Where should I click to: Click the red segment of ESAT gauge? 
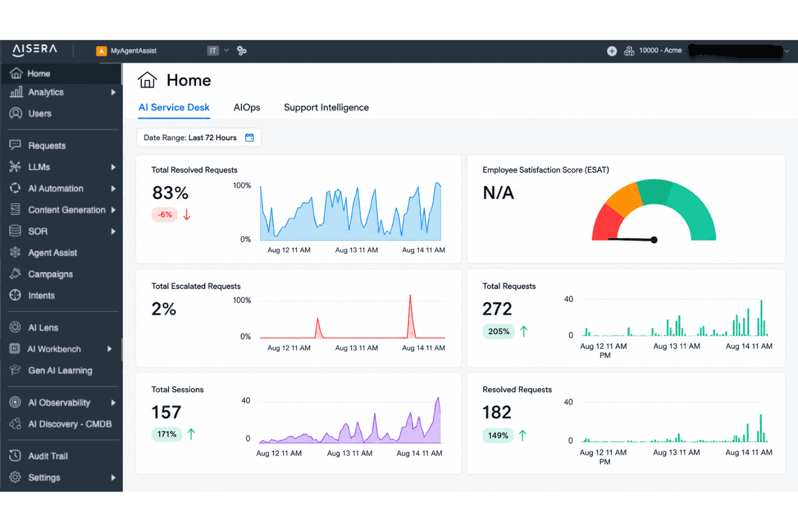607,223
